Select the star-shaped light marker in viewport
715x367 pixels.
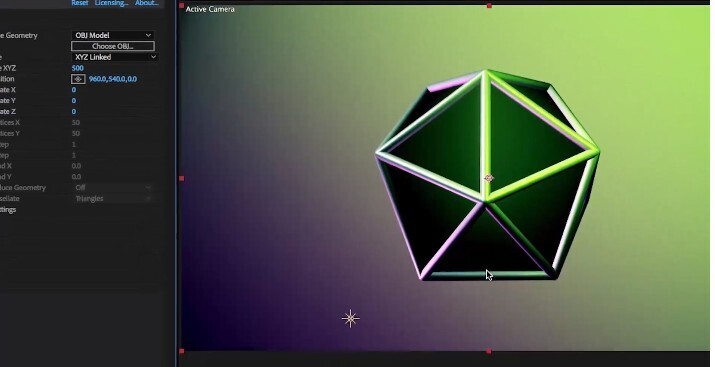coord(350,319)
